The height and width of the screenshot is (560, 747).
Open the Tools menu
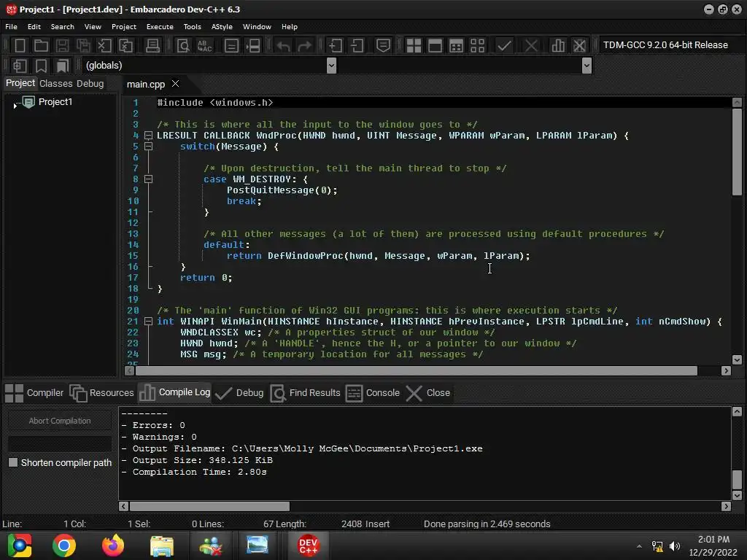pyautogui.click(x=192, y=27)
